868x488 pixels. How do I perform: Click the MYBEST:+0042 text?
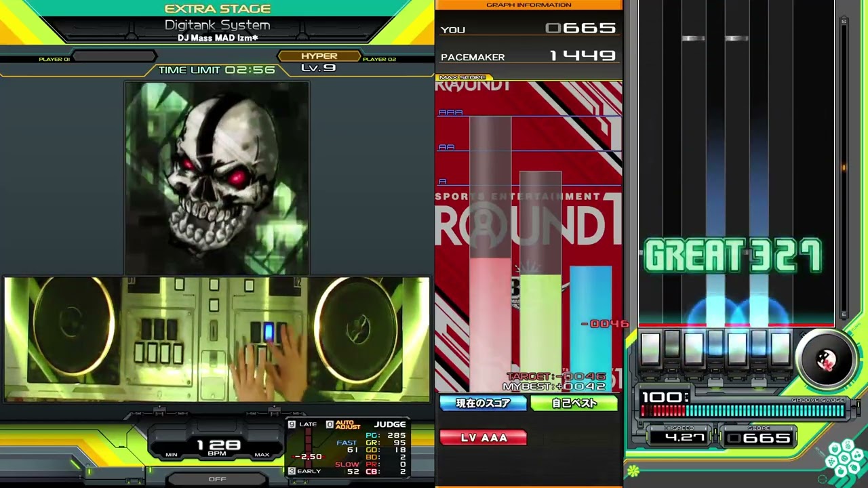(554, 386)
